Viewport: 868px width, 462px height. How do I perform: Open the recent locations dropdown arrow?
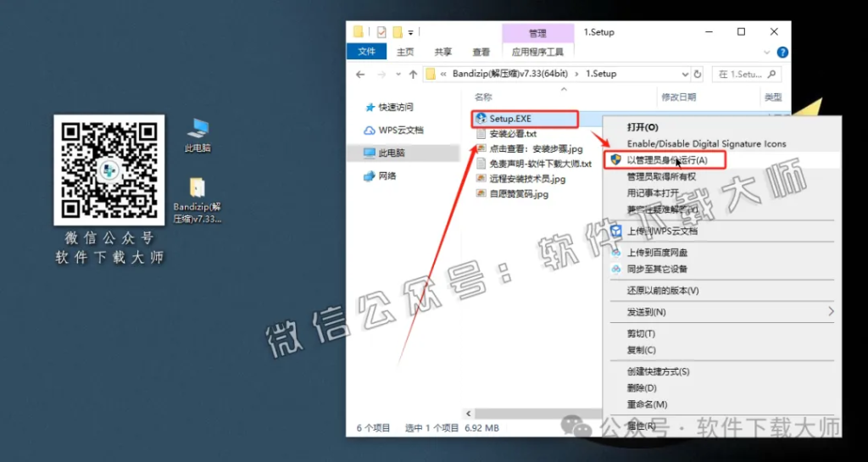click(398, 75)
